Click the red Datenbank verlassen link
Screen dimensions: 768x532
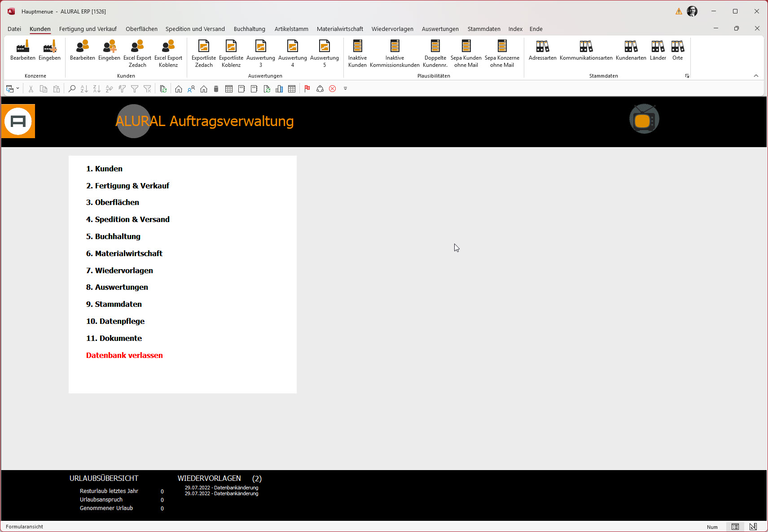pos(124,355)
